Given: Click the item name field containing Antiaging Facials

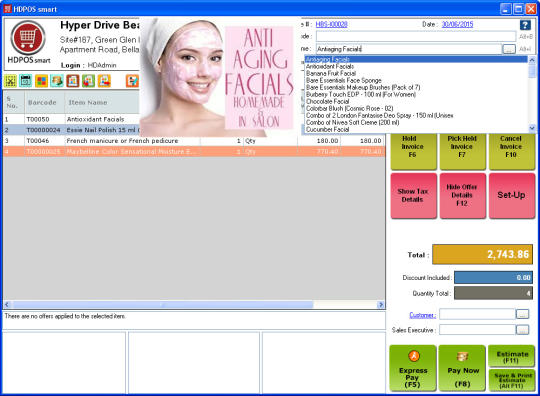Looking at the screenshot, I should click(409, 49).
